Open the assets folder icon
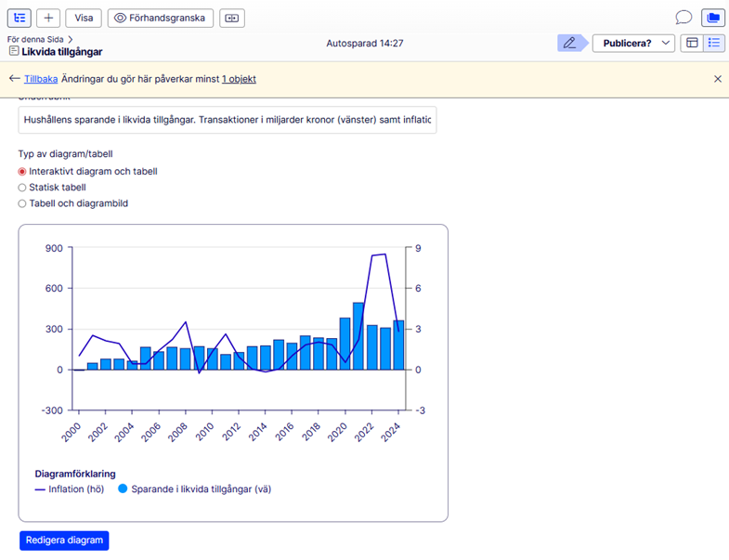The image size is (729, 560). (712, 18)
